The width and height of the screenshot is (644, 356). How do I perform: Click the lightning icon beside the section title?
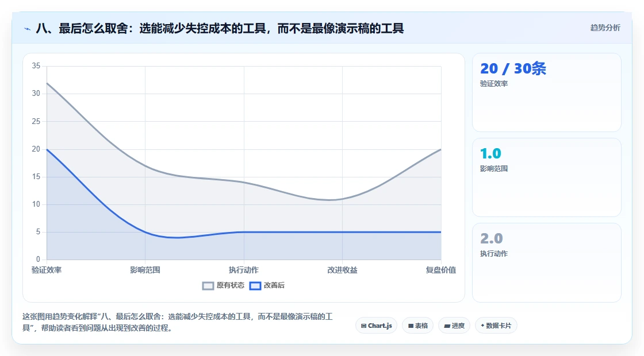click(x=28, y=29)
